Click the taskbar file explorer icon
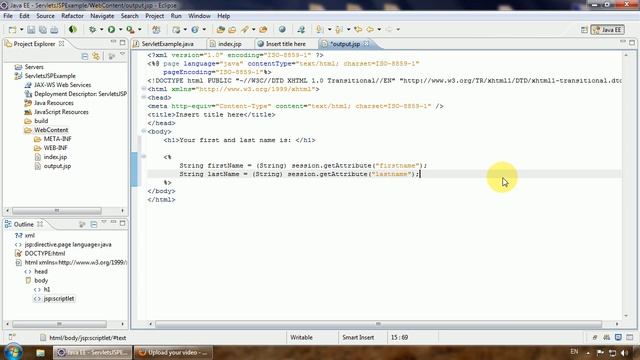 (x=40, y=353)
